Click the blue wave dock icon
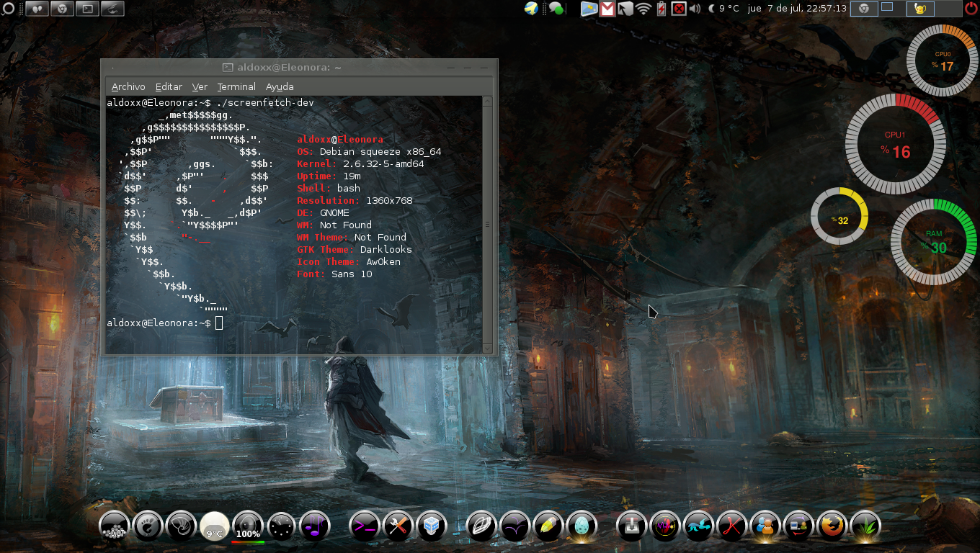 698,526
